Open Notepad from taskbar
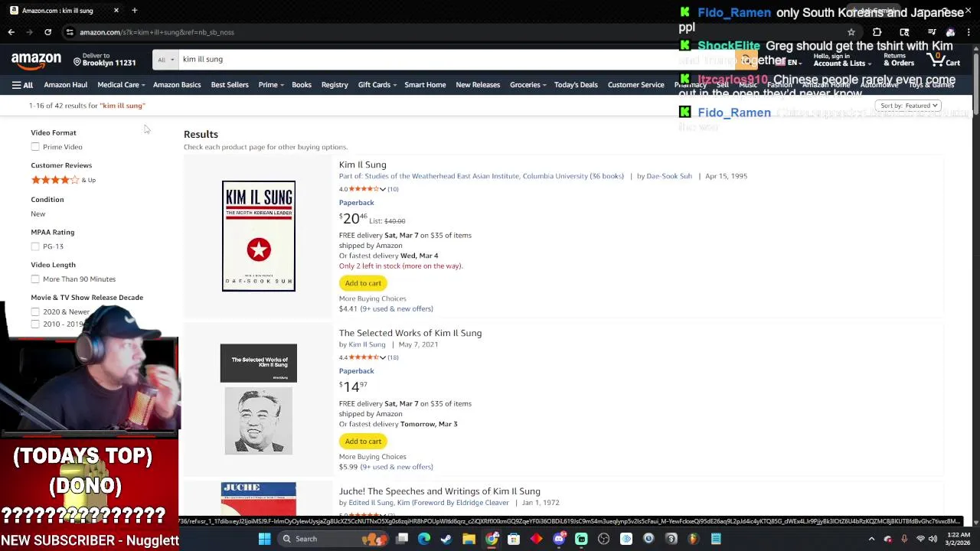This screenshot has height=551, width=980. (x=716, y=539)
